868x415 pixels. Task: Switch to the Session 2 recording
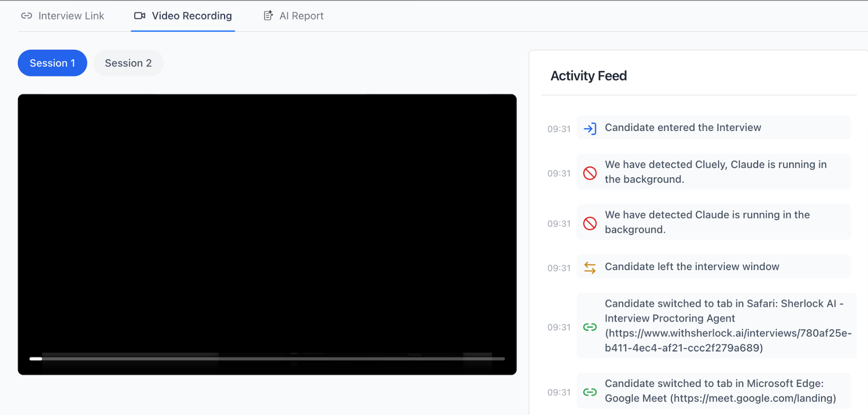coord(128,63)
